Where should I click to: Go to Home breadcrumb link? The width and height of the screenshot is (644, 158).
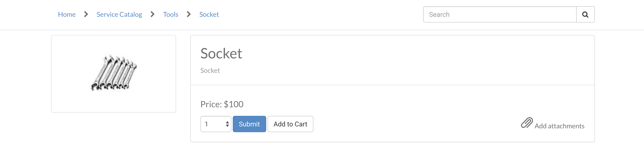coord(67,14)
